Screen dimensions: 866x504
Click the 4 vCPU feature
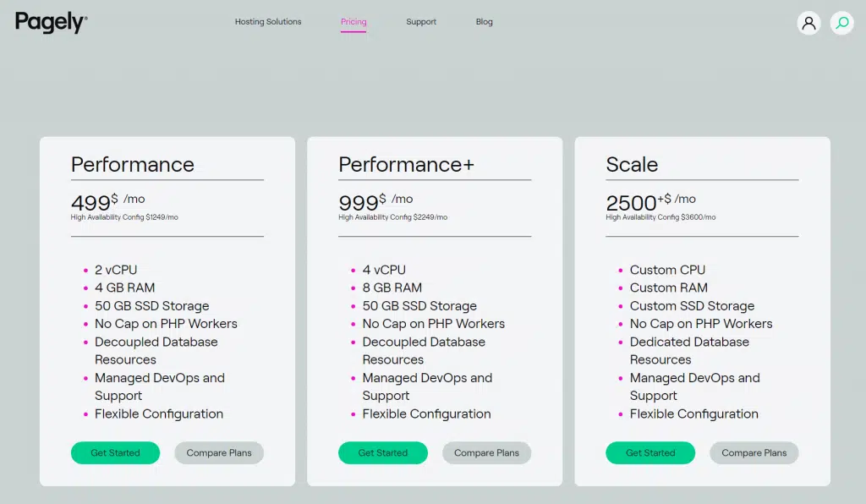tap(384, 270)
